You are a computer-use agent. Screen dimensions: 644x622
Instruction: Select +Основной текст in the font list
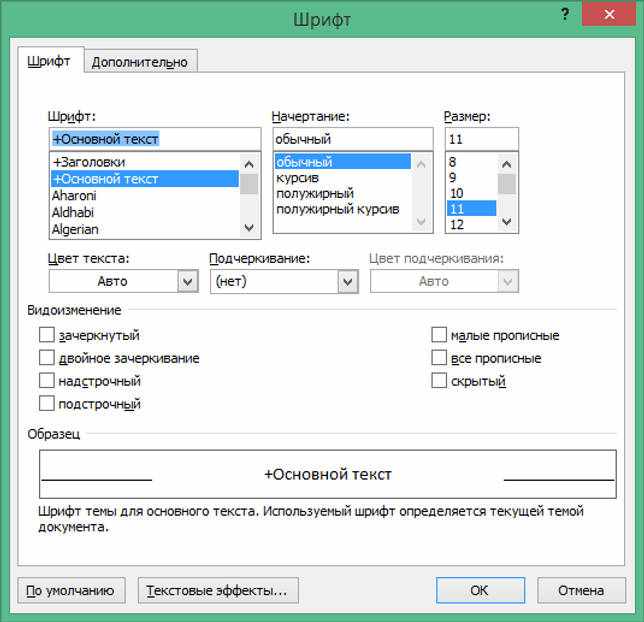click(145, 179)
